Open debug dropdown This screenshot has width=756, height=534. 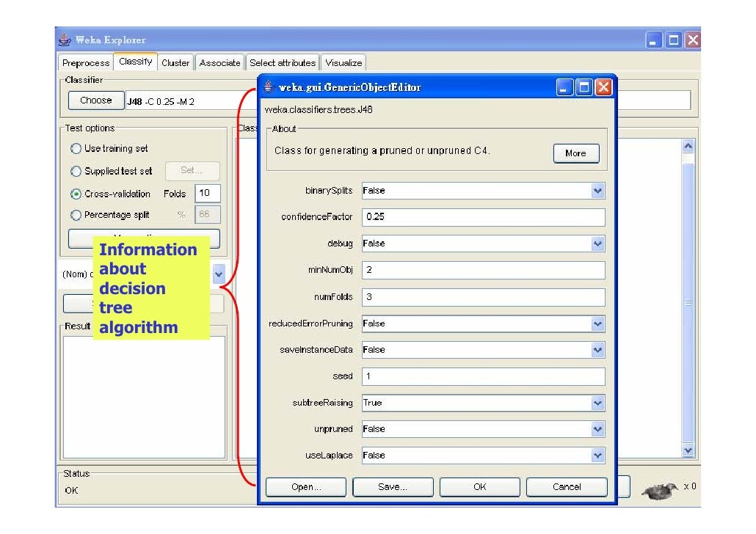597,244
